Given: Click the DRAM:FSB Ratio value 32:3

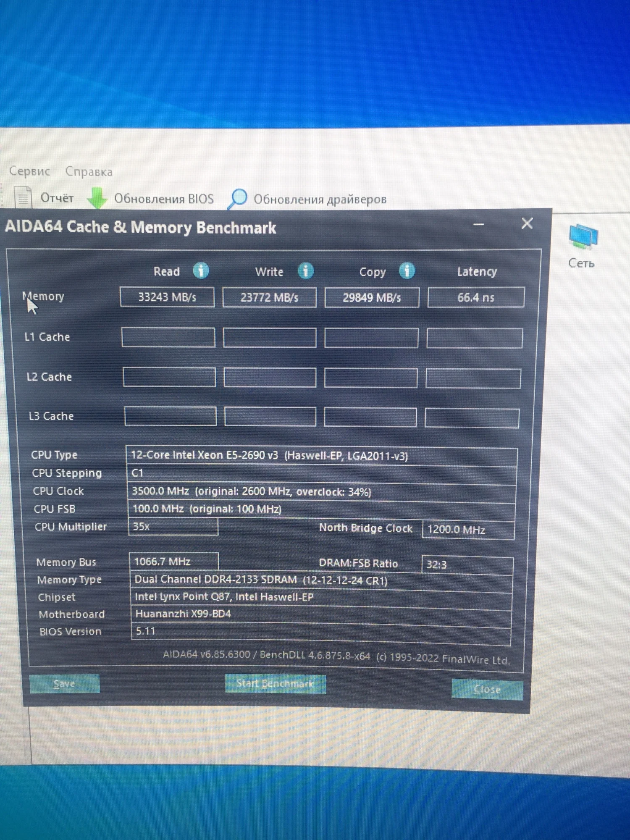Looking at the screenshot, I should (467, 565).
